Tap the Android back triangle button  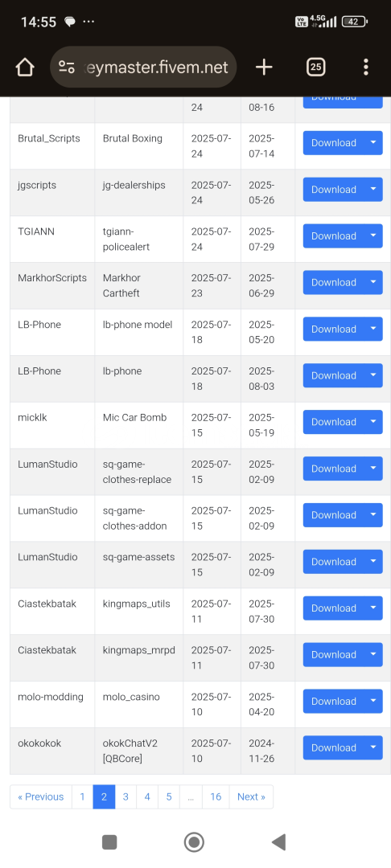pyautogui.click(x=278, y=842)
